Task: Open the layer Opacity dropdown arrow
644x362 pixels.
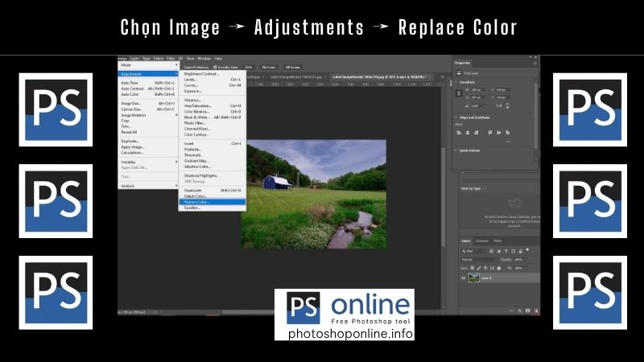Action: click(526, 259)
